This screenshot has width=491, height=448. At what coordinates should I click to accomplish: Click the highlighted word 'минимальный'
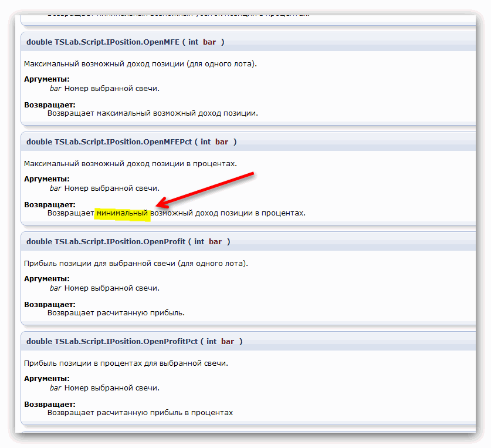click(122, 213)
